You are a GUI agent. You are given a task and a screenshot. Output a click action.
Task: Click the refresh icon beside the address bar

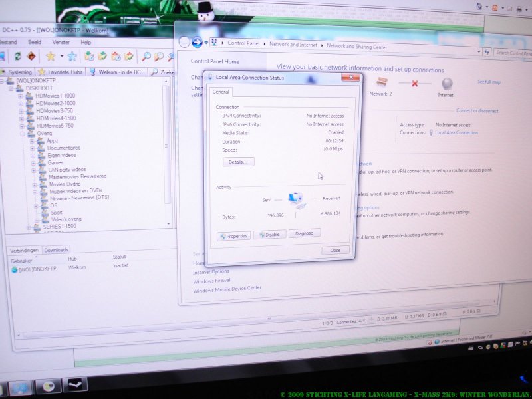487,52
